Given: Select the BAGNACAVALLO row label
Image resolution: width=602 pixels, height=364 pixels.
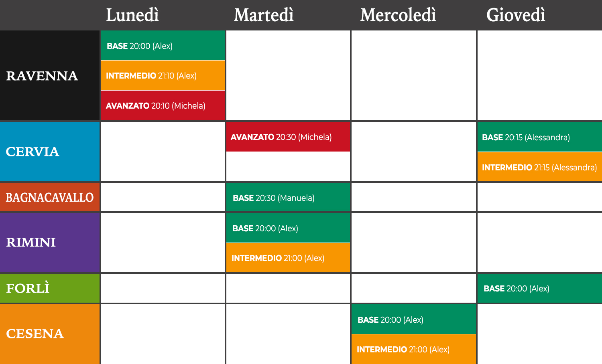Looking at the screenshot, I should click(49, 197).
